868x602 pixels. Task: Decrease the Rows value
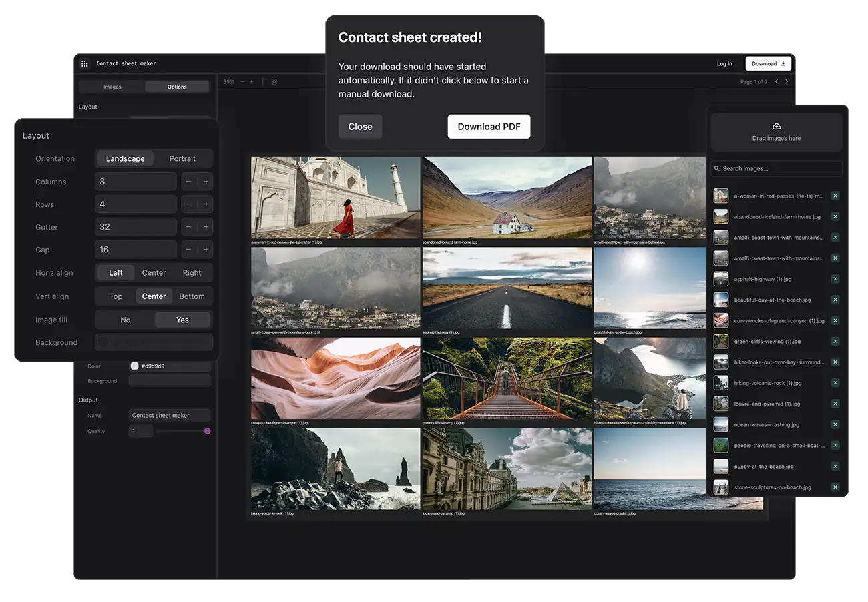[x=188, y=204]
